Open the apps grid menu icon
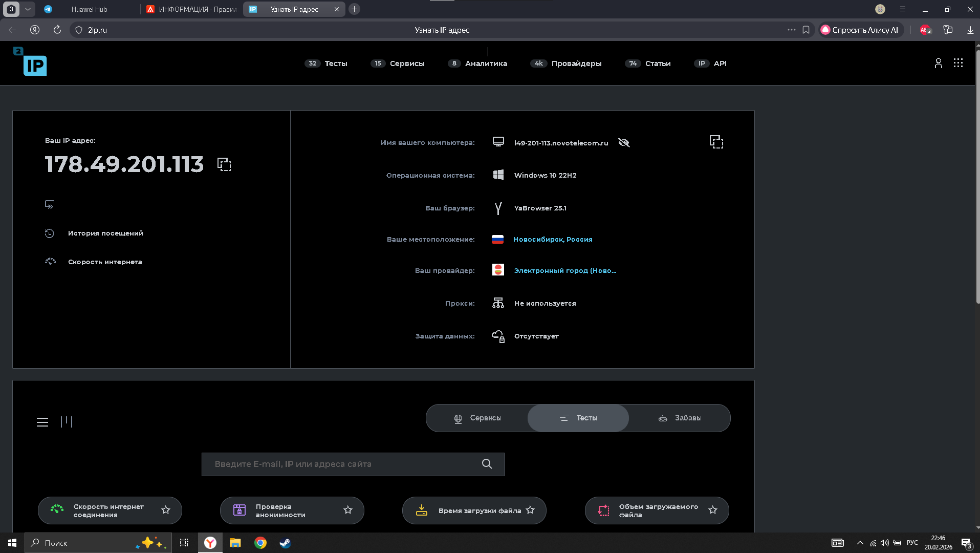Image resolution: width=980 pixels, height=553 pixels. (958, 63)
